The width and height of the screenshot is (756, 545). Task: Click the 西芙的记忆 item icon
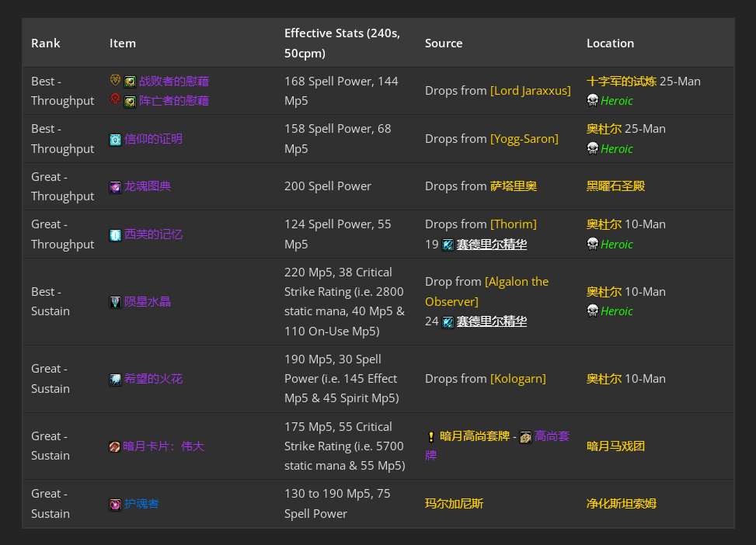point(115,235)
